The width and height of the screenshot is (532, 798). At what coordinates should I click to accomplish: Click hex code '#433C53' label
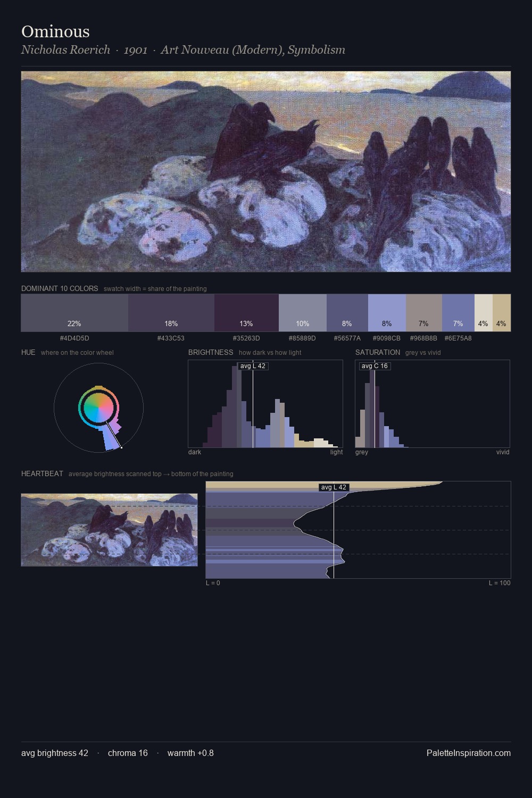coord(171,338)
